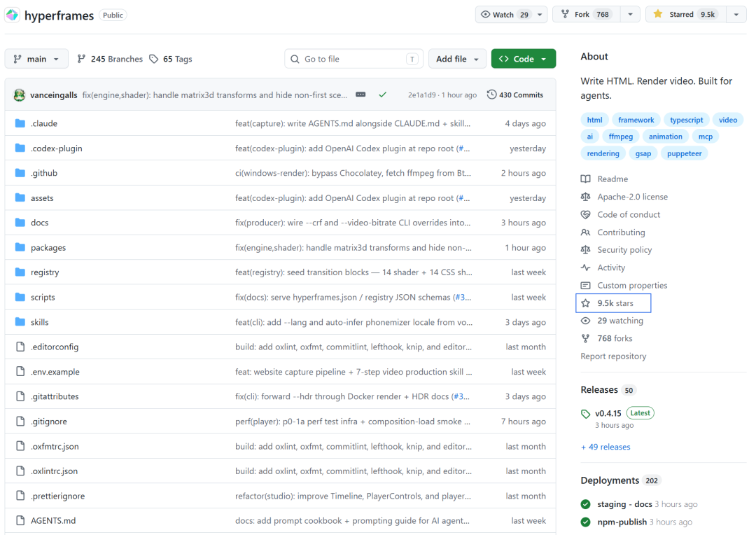Expand the green Code dropdown
This screenshot has height=535, width=756.
point(523,60)
